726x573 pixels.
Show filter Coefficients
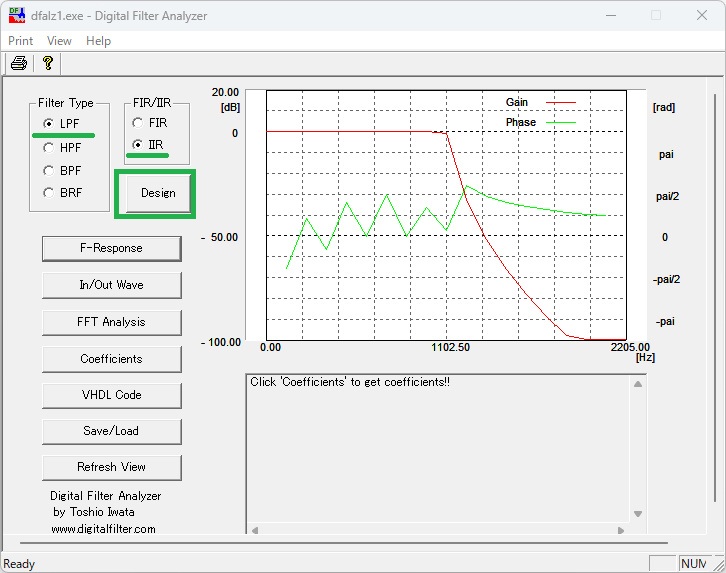[x=111, y=359]
